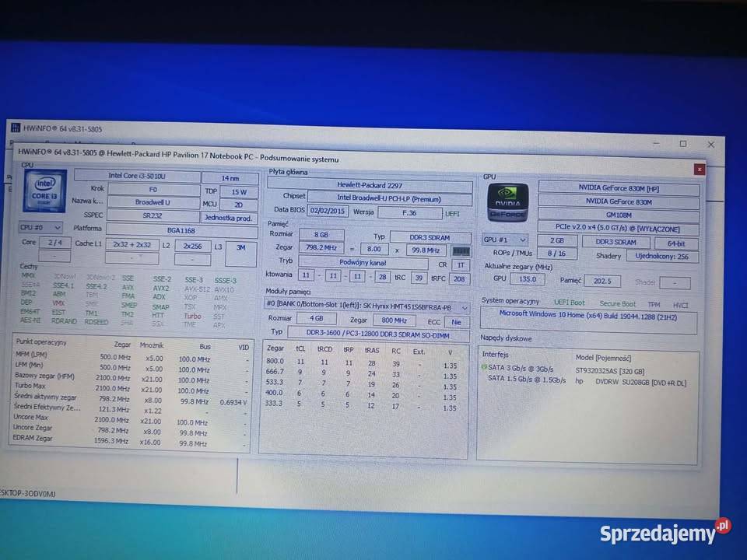
Task: Click the 4 GB module size field
Action: point(317,318)
